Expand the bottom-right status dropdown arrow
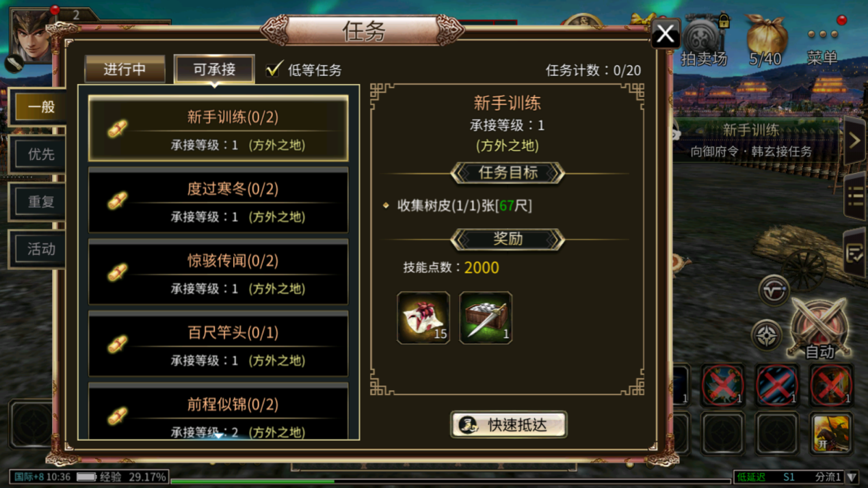Screen dimensions: 868x488 click(x=852, y=477)
